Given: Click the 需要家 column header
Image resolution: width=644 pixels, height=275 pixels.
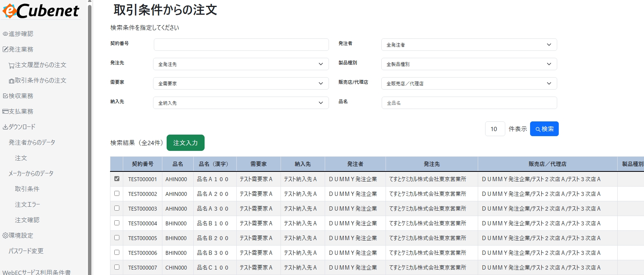Looking at the screenshot, I should 258,164.
